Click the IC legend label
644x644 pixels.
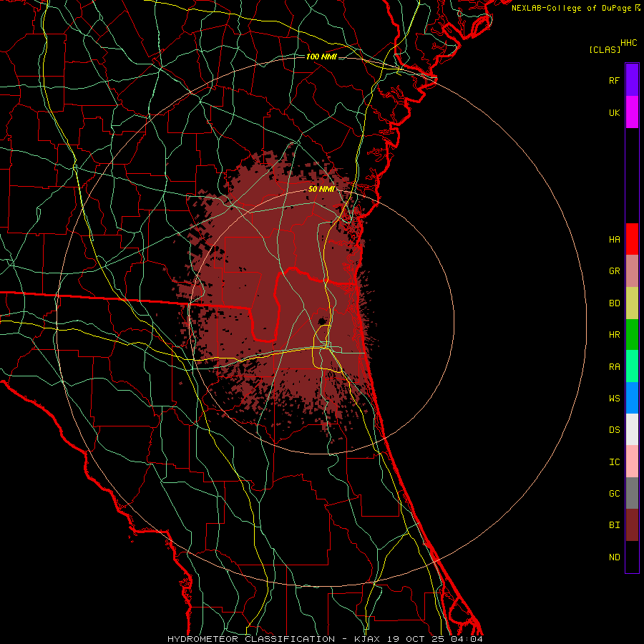[x=614, y=462]
